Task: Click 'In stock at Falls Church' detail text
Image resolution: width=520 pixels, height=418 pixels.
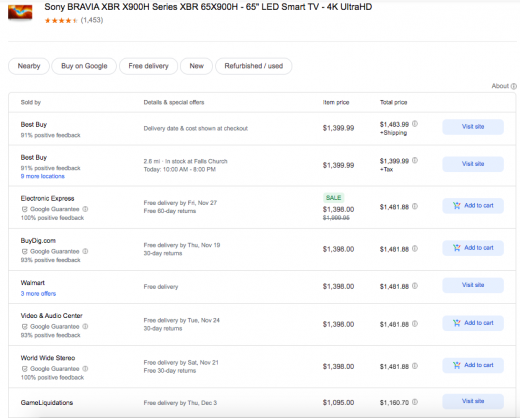Action: pyautogui.click(x=196, y=161)
